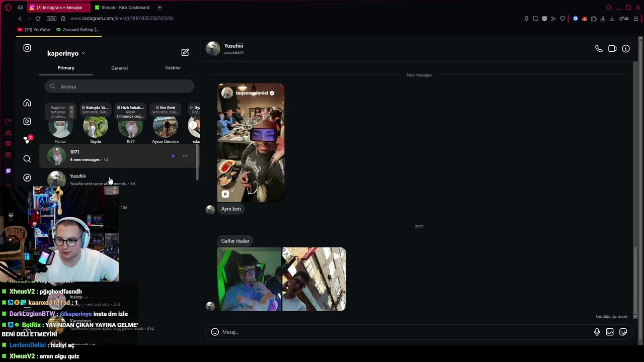Start video call with camera icon
644x362 pixels.
pos(612,49)
